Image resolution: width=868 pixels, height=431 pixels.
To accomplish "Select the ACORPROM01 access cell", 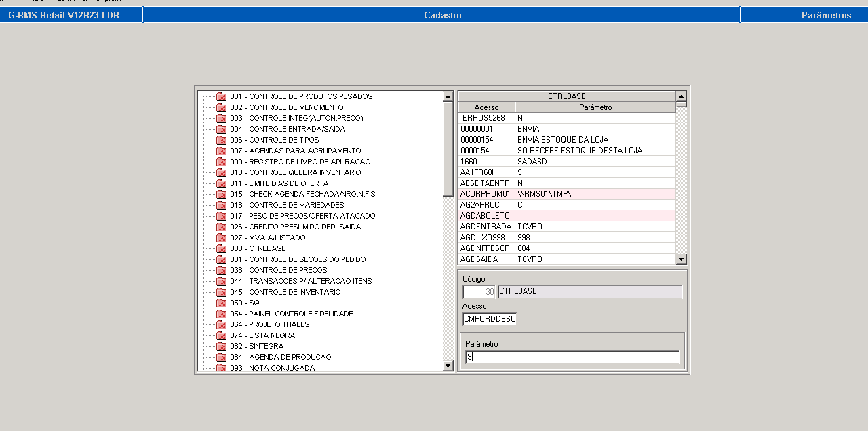I will [x=486, y=194].
